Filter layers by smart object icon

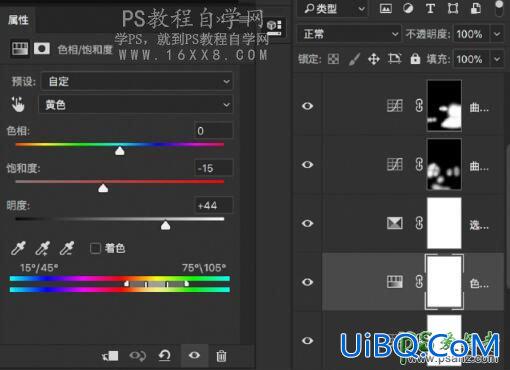(476, 9)
